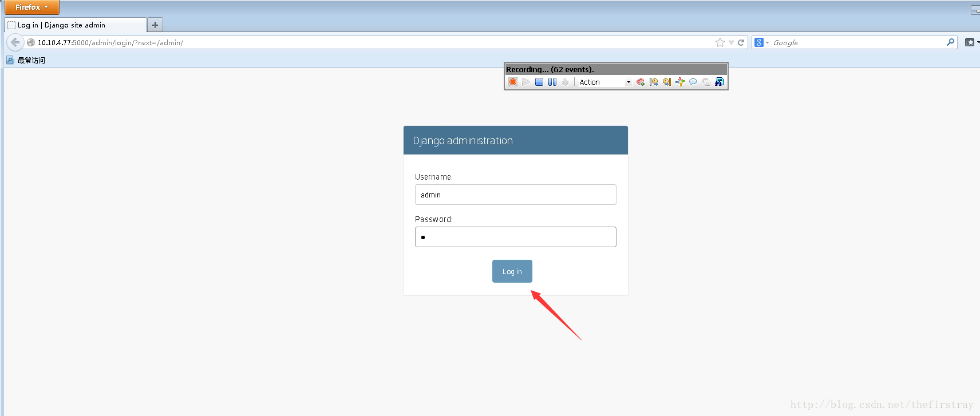The image size is (980, 416).
Task: Click the end transaction clock icon
Action: 667,82
